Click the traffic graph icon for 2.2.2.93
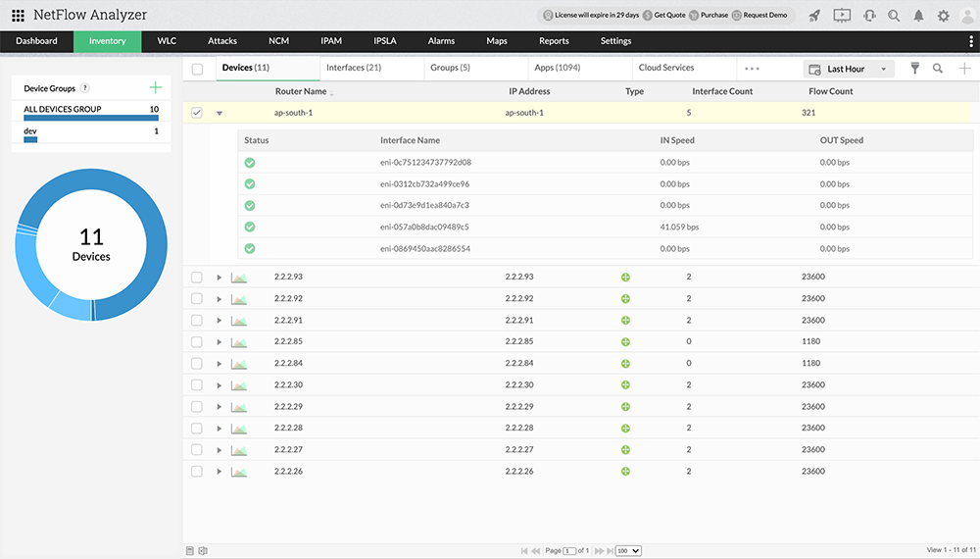 coord(238,278)
